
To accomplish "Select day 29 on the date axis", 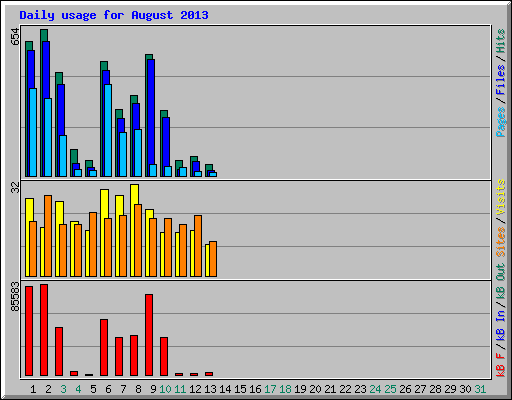I will coord(450,389).
